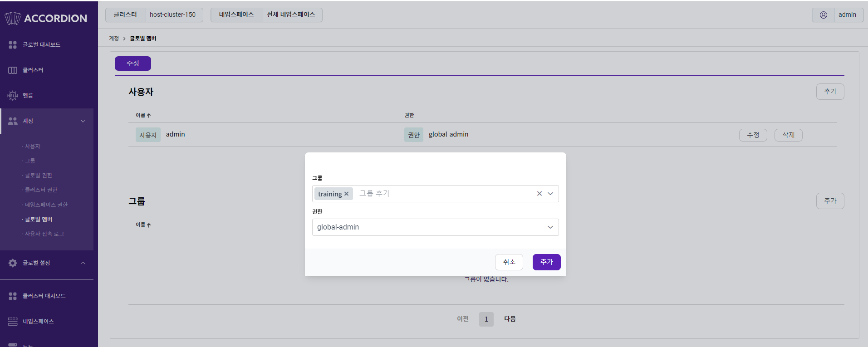This screenshot has height=347, width=868.
Task: Open 클러스터 권한 submenu item
Action: click(41, 190)
